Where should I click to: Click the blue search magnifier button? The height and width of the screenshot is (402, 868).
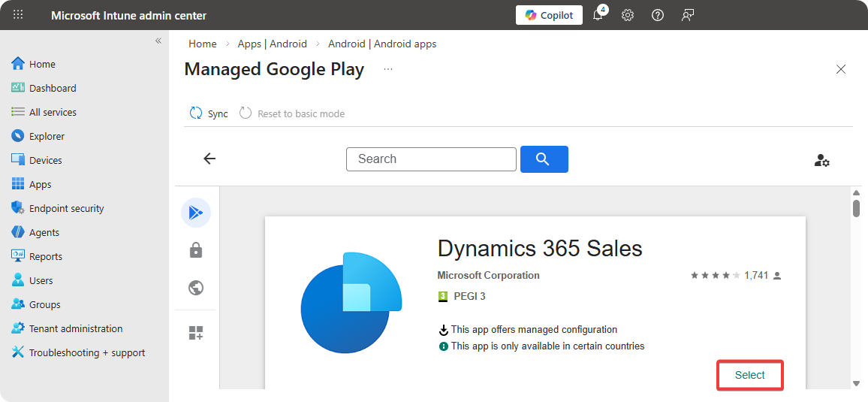[x=544, y=159]
